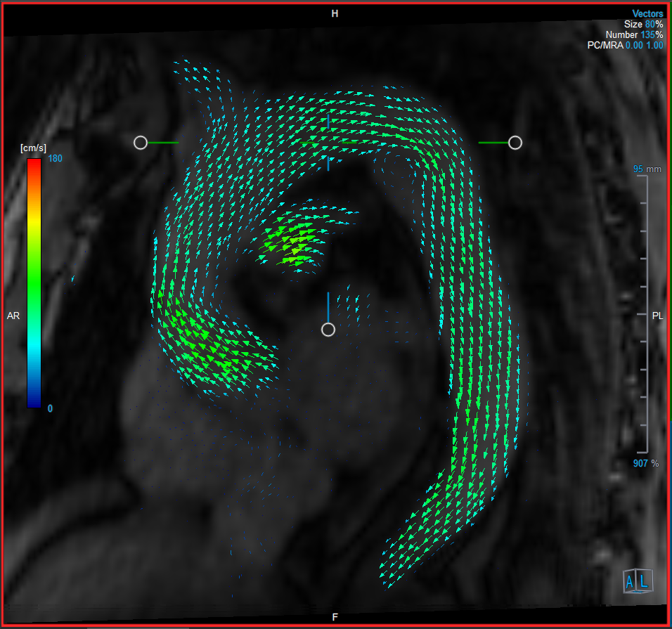This screenshot has width=672, height=629.
Task: Click the [cm/s] unit label
Action: 32,148
